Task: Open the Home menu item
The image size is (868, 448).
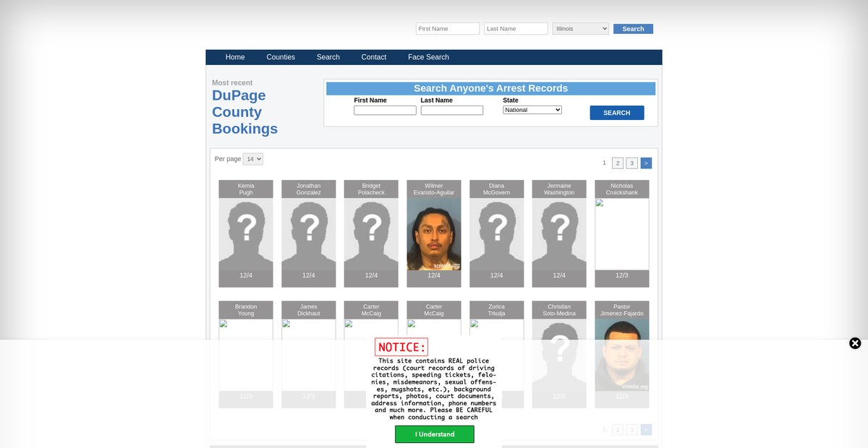Action: coord(235,57)
